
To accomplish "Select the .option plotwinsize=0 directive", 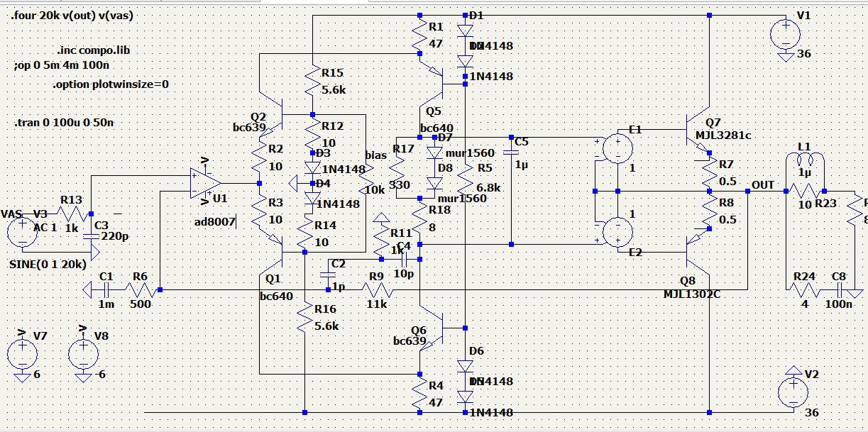I will coord(111,84).
